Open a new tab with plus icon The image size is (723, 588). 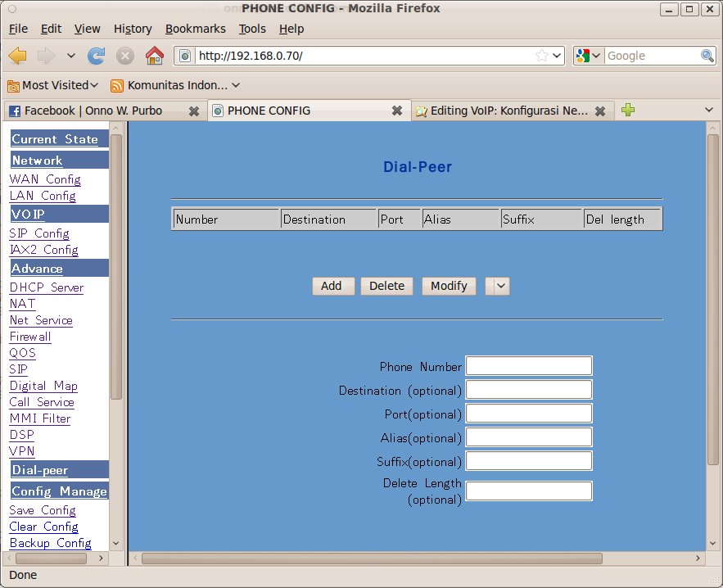click(x=628, y=111)
